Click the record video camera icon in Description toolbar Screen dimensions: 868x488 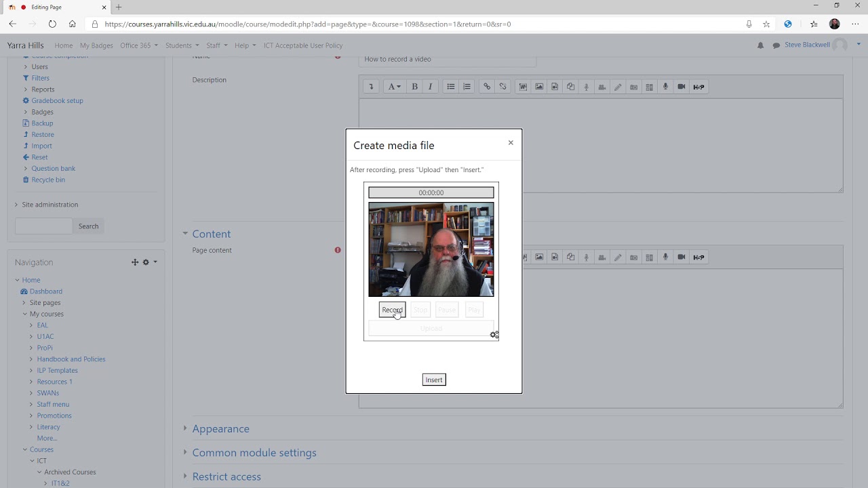(x=682, y=87)
